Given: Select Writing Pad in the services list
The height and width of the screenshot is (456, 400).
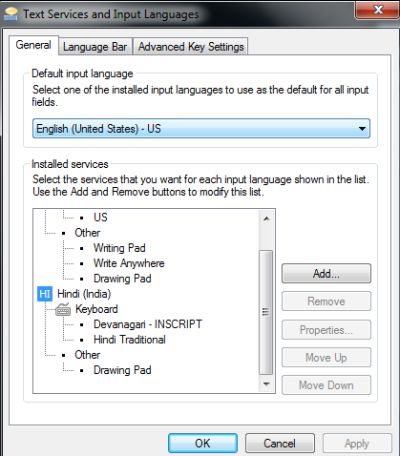Looking at the screenshot, I should pyautogui.click(x=119, y=248).
